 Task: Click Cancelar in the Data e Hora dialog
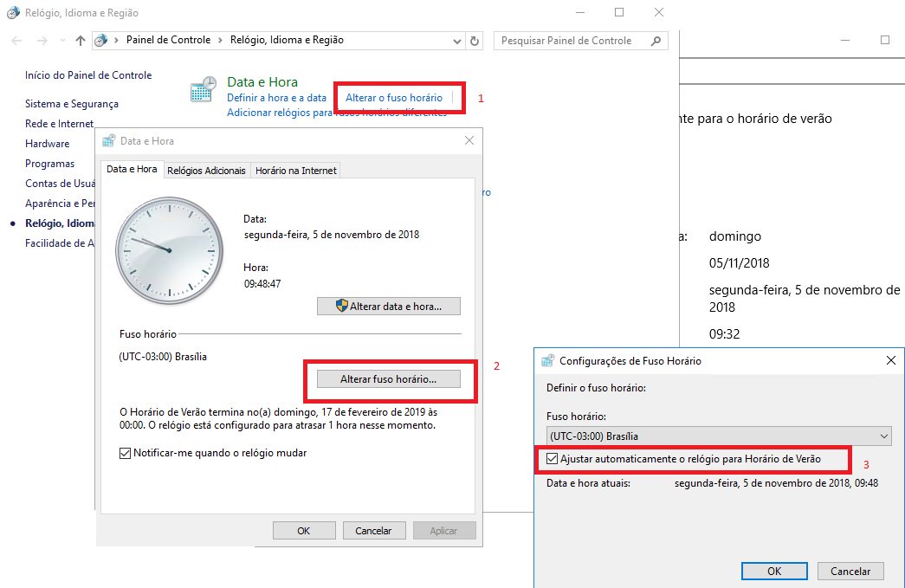(x=373, y=531)
